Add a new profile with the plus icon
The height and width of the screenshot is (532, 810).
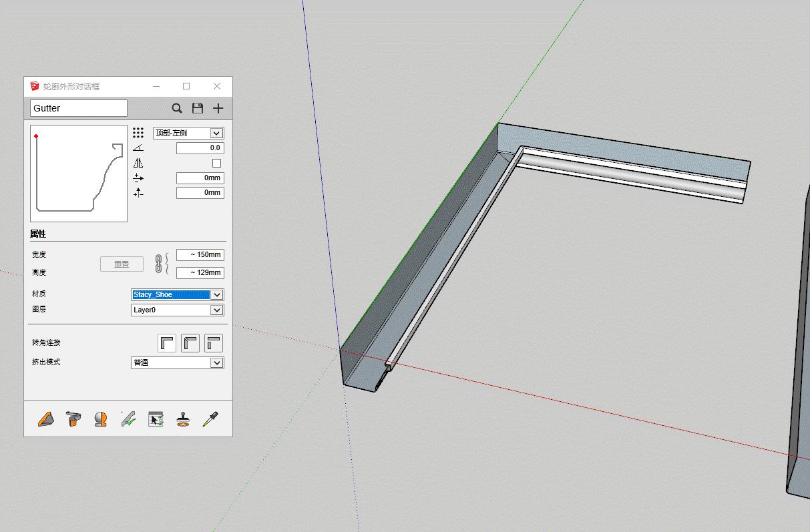pyautogui.click(x=218, y=108)
